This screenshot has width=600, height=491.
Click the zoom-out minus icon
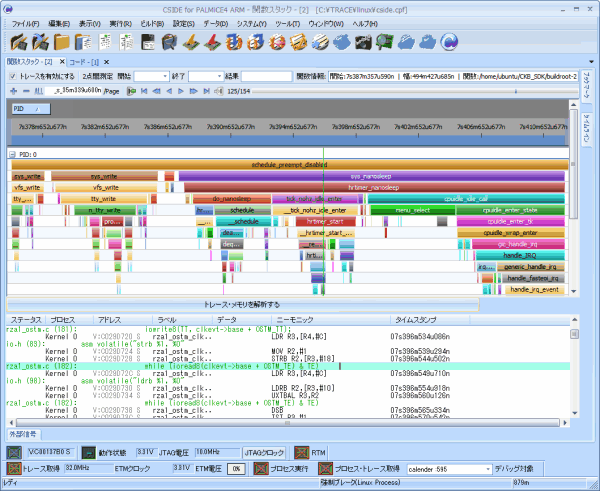click(x=26, y=91)
